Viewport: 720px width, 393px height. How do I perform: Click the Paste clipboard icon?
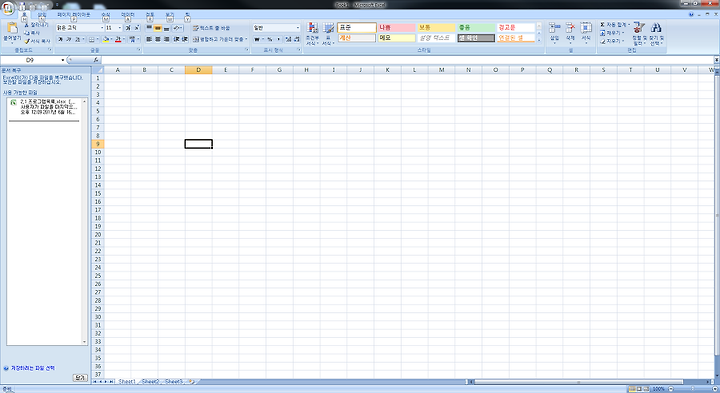coord(12,28)
